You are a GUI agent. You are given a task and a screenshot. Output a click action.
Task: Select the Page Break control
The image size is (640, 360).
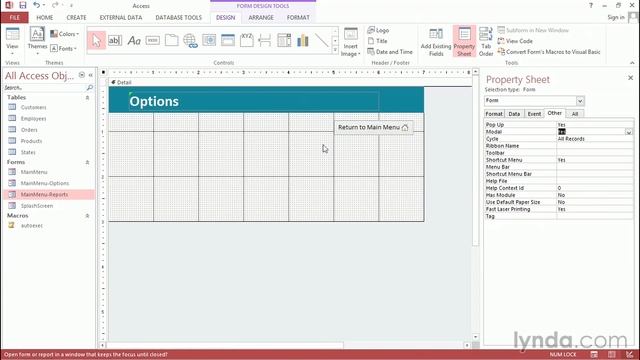pos(265,40)
